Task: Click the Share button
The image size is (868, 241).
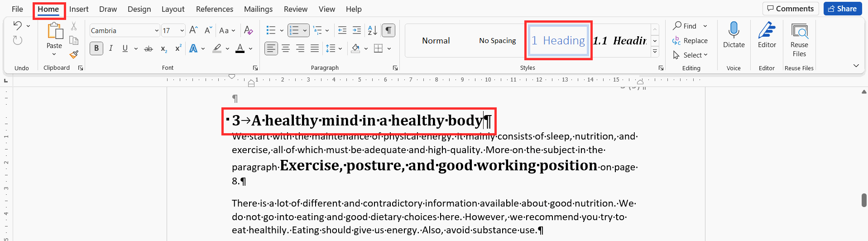Action: [843, 9]
